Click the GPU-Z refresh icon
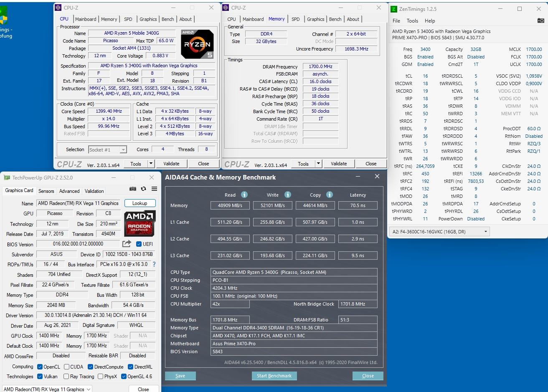The height and width of the screenshot is (392, 548). pos(143,189)
